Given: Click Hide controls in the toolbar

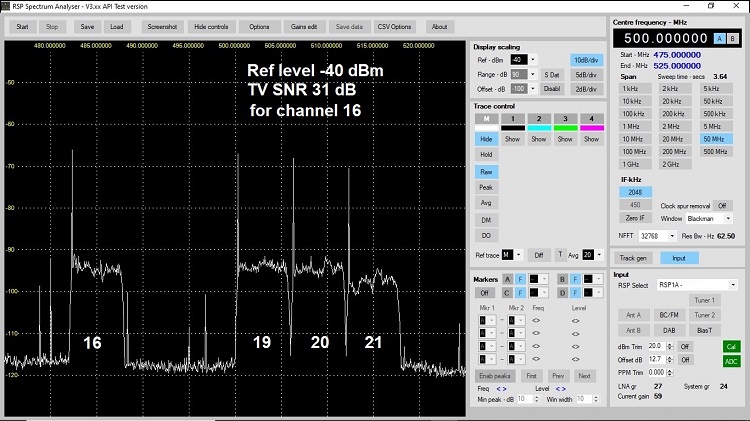Looking at the screenshot, I should tap(210, 26).
